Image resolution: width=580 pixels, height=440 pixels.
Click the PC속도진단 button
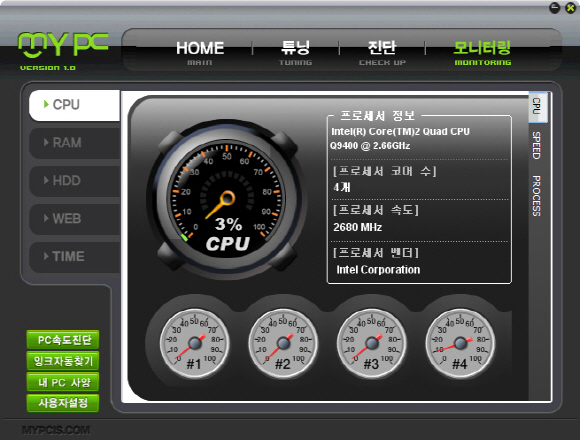63,340
